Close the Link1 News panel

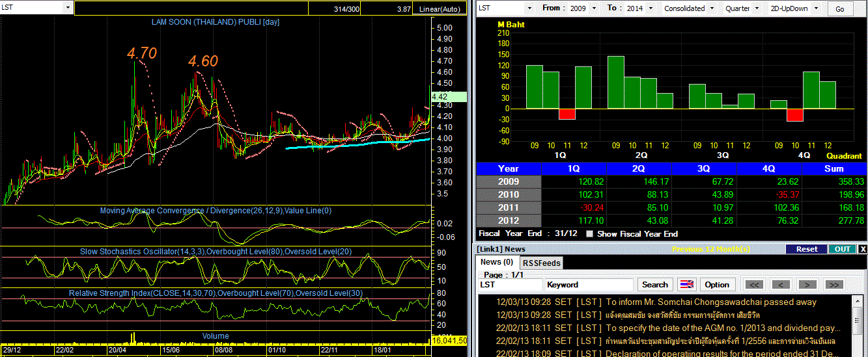(x=863, y=249)
